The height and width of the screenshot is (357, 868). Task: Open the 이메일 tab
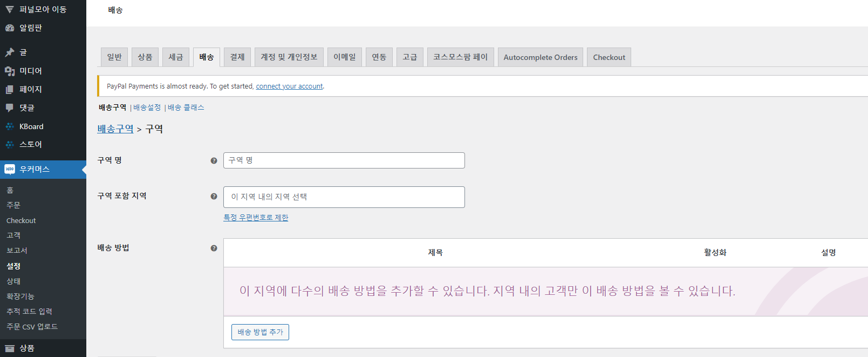345,57
